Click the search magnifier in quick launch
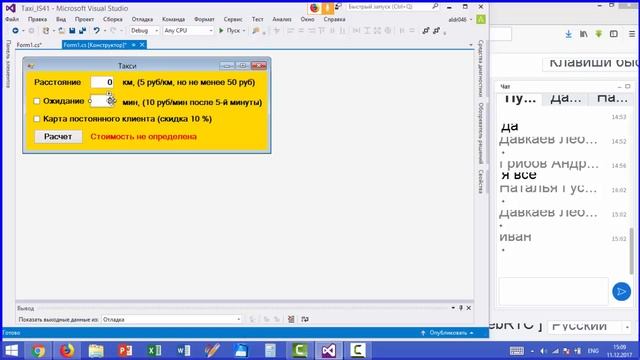Screen dimensions: 640x360 tap(435, 7)
